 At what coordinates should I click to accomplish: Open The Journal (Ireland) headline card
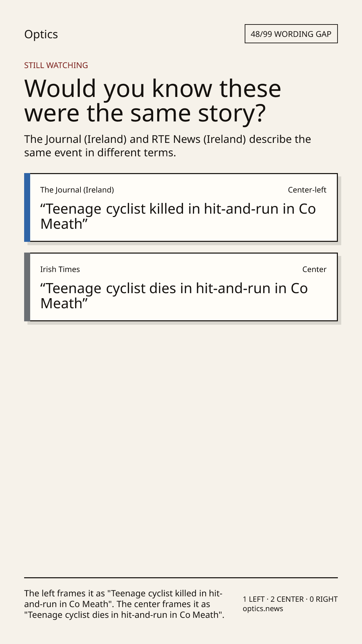181,208
